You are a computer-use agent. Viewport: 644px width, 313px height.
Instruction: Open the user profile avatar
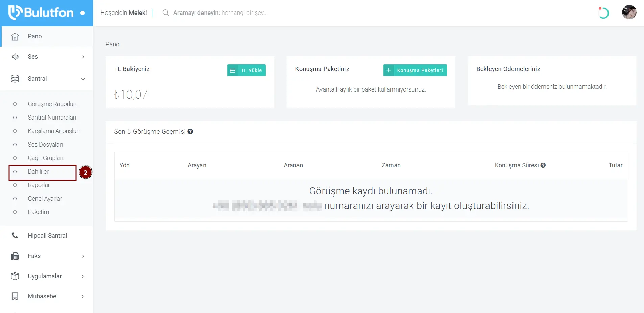tap(629, 12)
